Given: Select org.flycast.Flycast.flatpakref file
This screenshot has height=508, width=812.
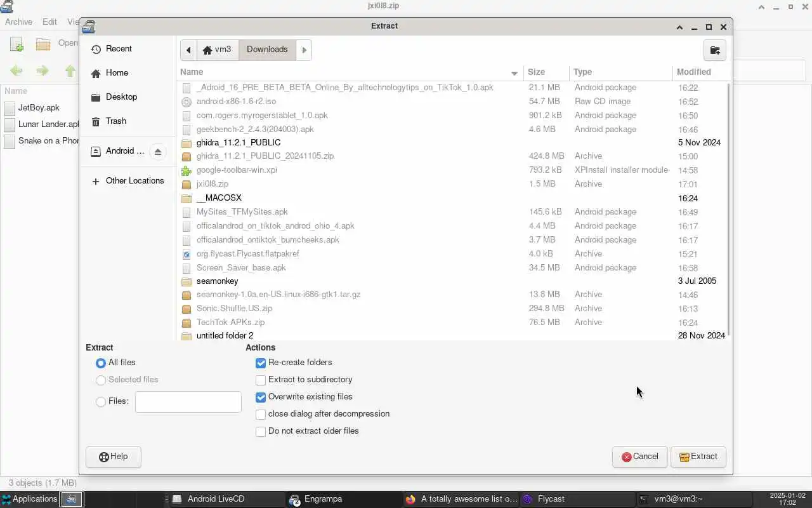Looking at the screenshot, I should point(452,254).
